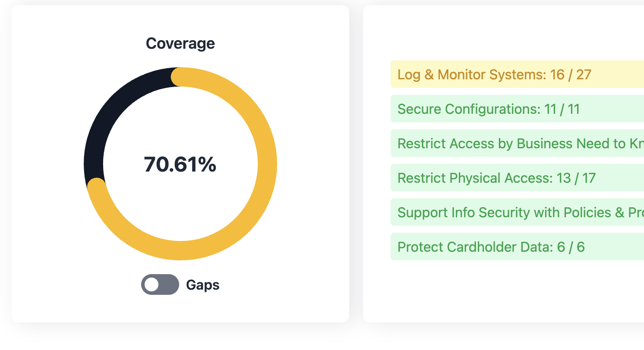Click the 16 / 27 count for Log & Monitor

coord(570,75)
